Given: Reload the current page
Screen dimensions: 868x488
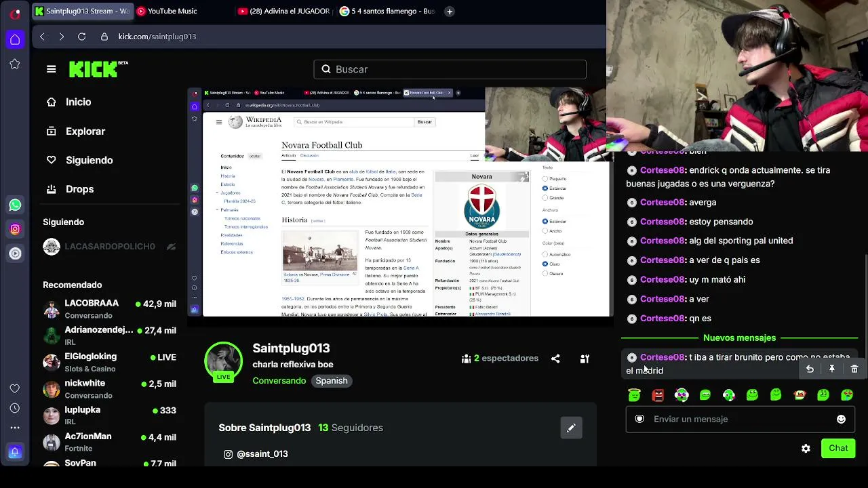Looking at the screenshot, I should 81,37.
